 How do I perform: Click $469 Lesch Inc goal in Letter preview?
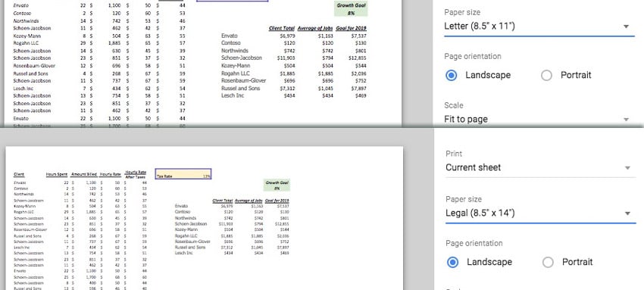pos(360,95)
